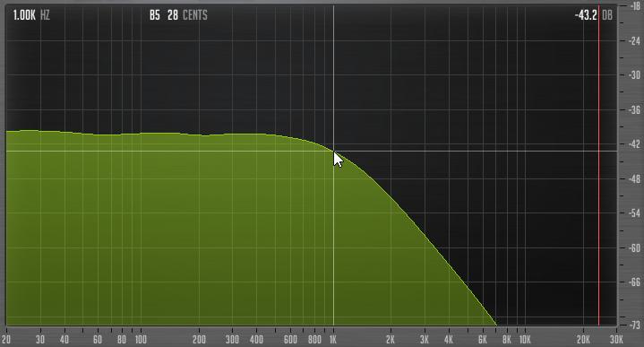The height and width of the screenshot is (347, 644).
Task: Click the 30K label at axis end
Action: (616, 340)
